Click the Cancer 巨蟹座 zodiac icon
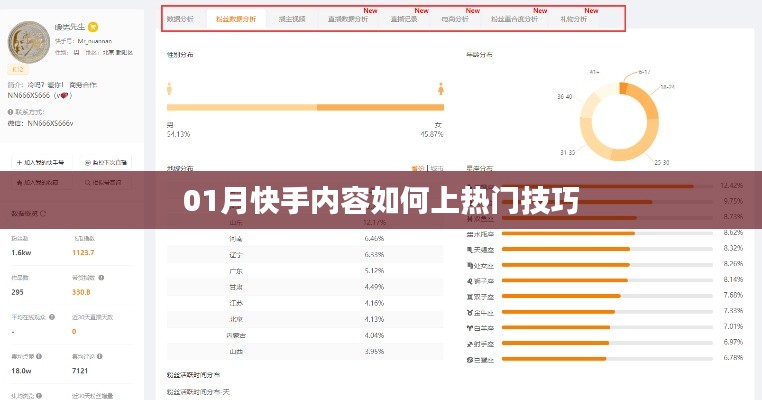The height and width of the screenshot is (400, 762). tap(469, 360)
